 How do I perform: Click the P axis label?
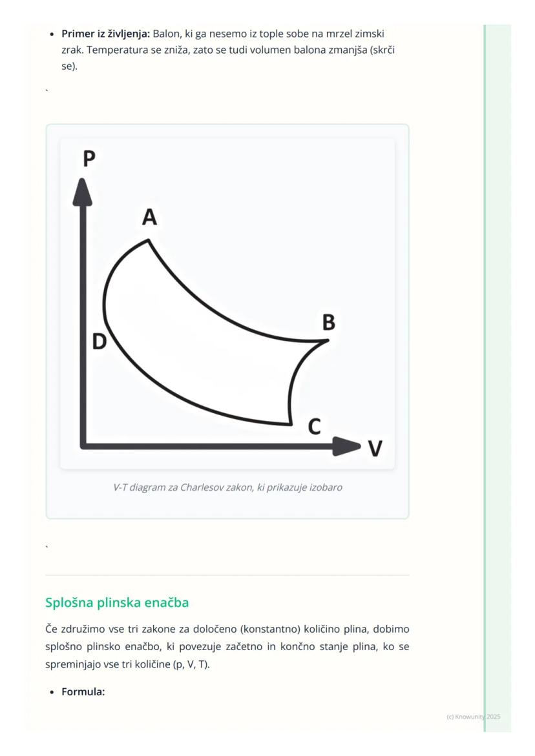coord(89,158)
